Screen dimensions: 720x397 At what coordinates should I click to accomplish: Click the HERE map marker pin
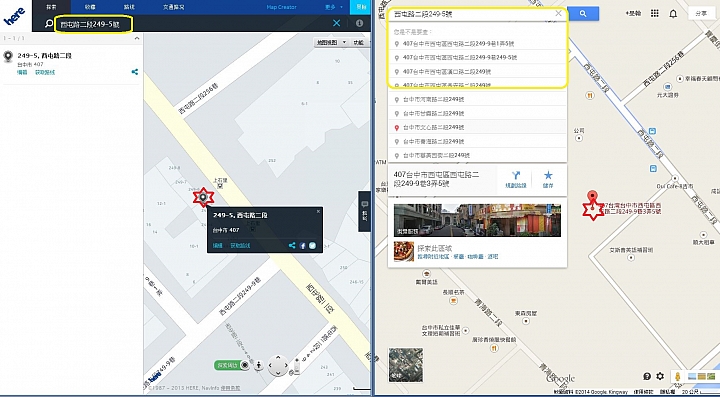pyautogui.click(x=203, y=198)
